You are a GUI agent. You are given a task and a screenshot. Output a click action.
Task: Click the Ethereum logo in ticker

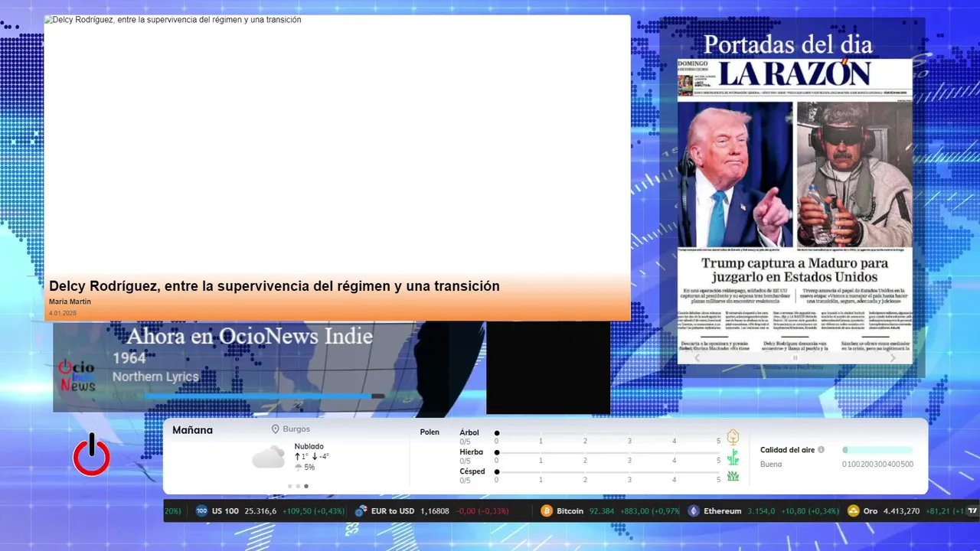[694, 510]
